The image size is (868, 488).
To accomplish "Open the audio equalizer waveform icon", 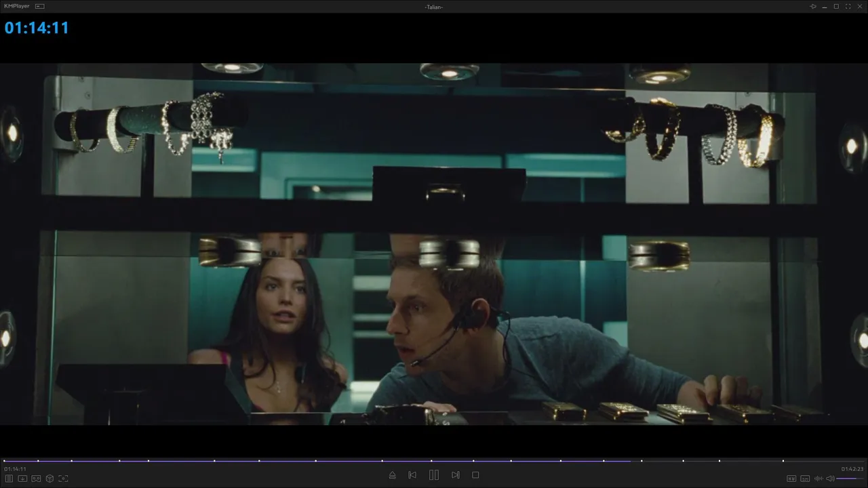I will click(818, 479).
